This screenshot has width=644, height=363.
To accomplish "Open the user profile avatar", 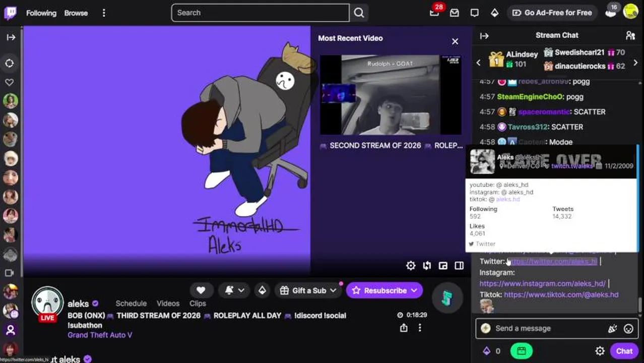I will [630, 12].
